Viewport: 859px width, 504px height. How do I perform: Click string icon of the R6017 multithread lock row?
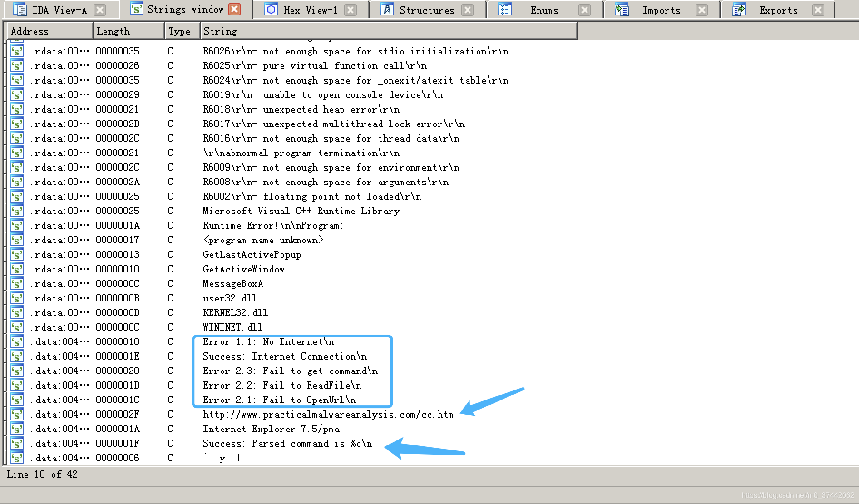[17, 124]
